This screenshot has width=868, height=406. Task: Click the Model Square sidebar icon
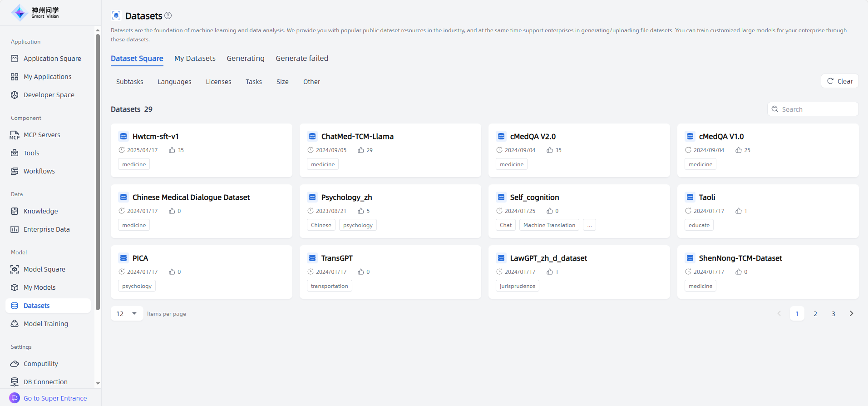click(15, 269)
